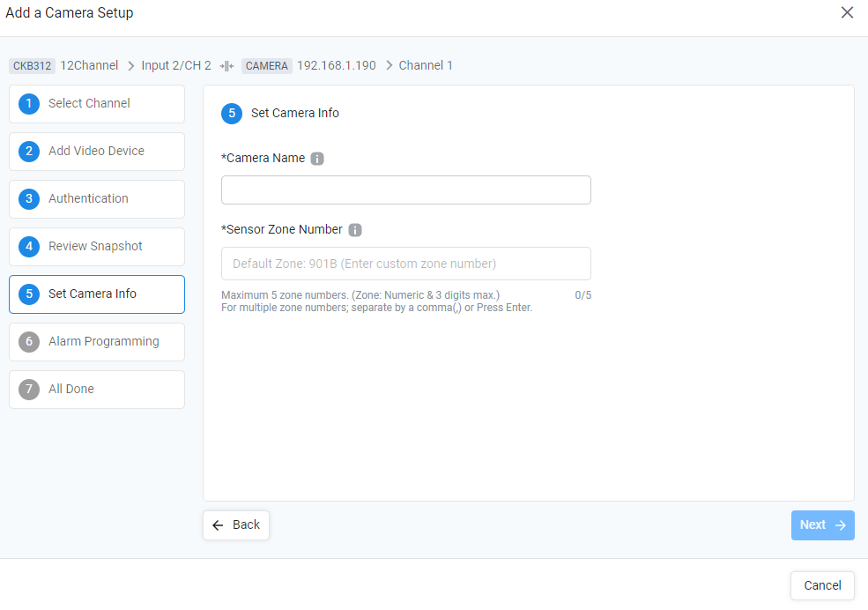Click the Sensor Zone Number input field
Viewport: 868px width, 610px height.
click(x=405, y=264)
